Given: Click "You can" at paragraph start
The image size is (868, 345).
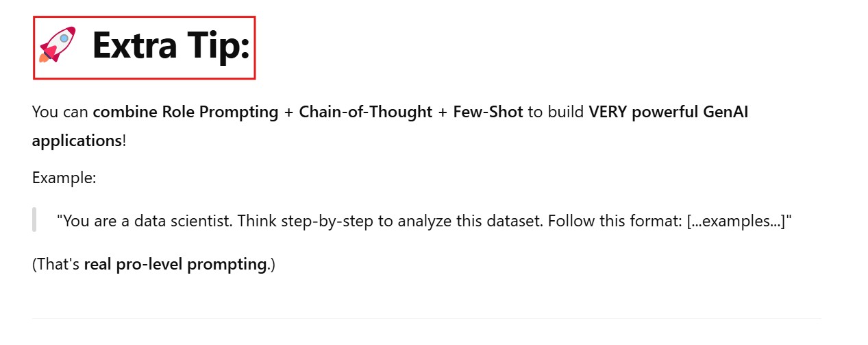Looking at the screenshot, I should click(60, 112).
